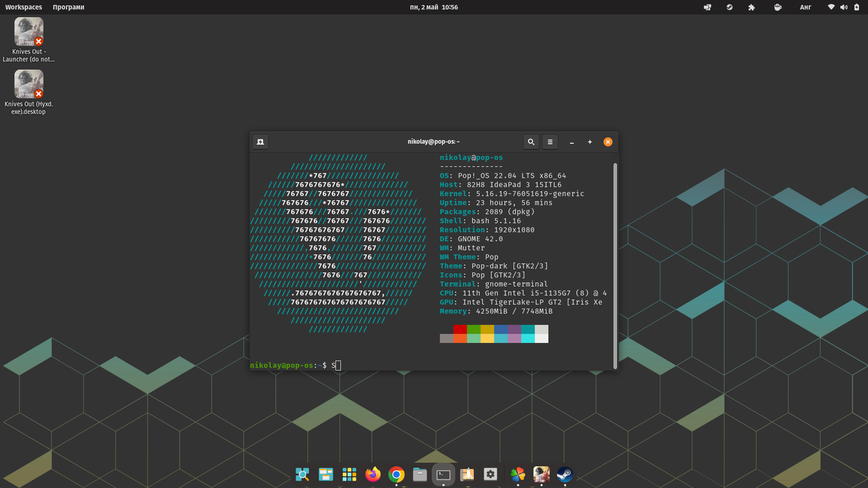Open Workspaces in the top bar
Image resolution: width=868 pixels, height=488 pixels.
(x=24, y=7)
